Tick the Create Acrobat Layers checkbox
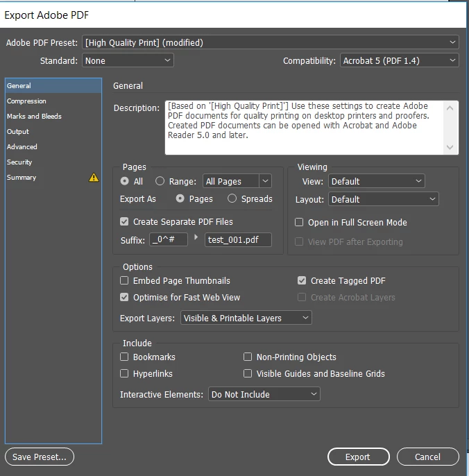This screenshot has height=476, width=469. click(302, 297)
